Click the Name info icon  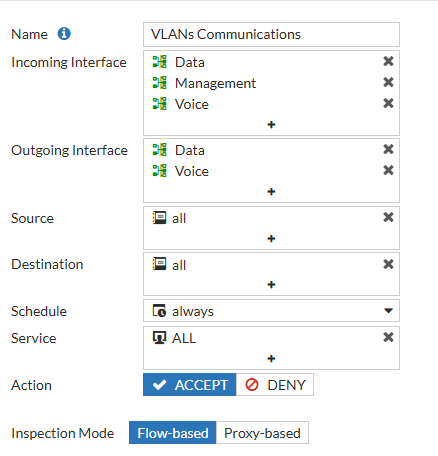64,34
